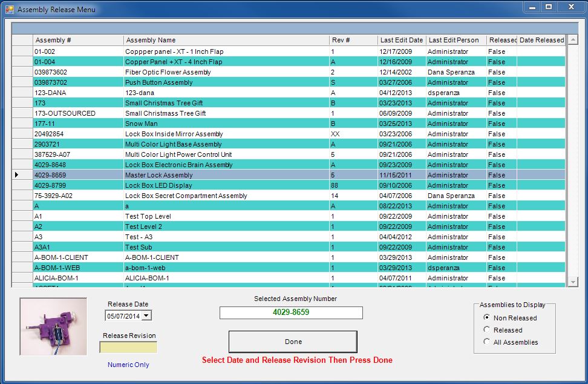Click the purple assembly thumbnail image
This screenshot has width=588, height=384.
(x=53, y=326)
